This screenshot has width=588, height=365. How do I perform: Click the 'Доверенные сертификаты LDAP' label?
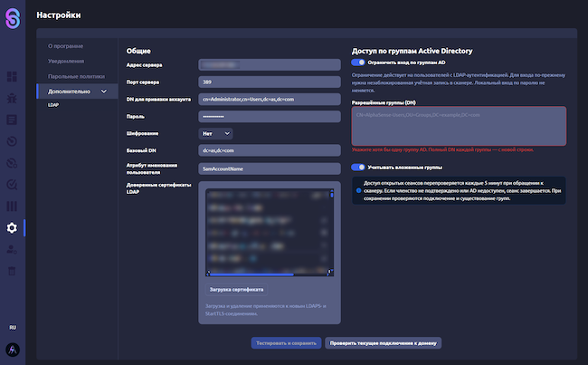pos(158,188)
